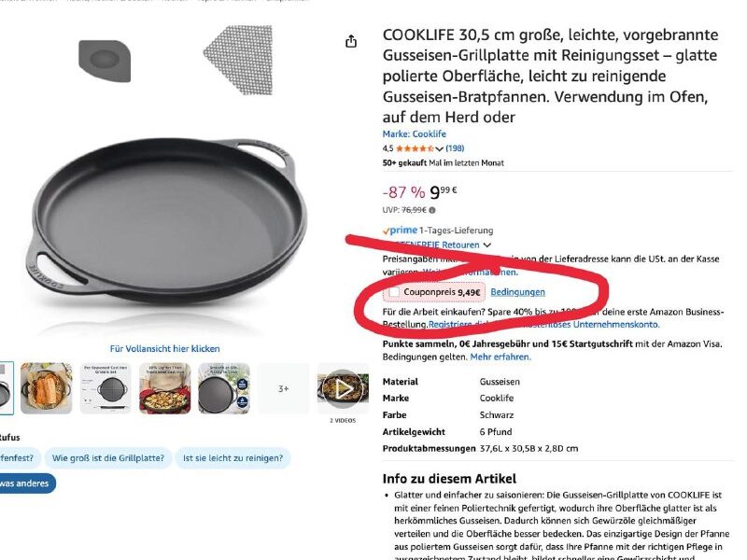
Task: Open the (198) reviews link
Action: [x=455, y=148]
